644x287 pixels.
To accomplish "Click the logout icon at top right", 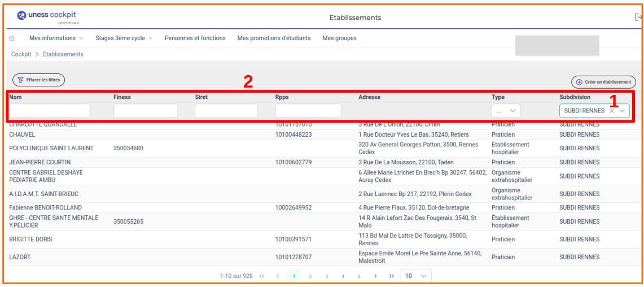I will [638, 18].
